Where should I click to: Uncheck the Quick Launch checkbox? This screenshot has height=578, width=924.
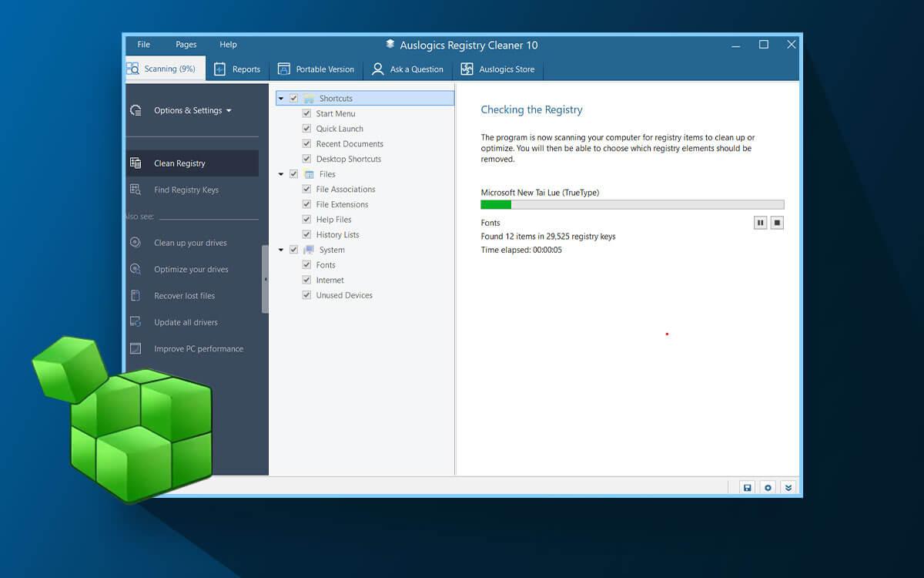point(307,129)
